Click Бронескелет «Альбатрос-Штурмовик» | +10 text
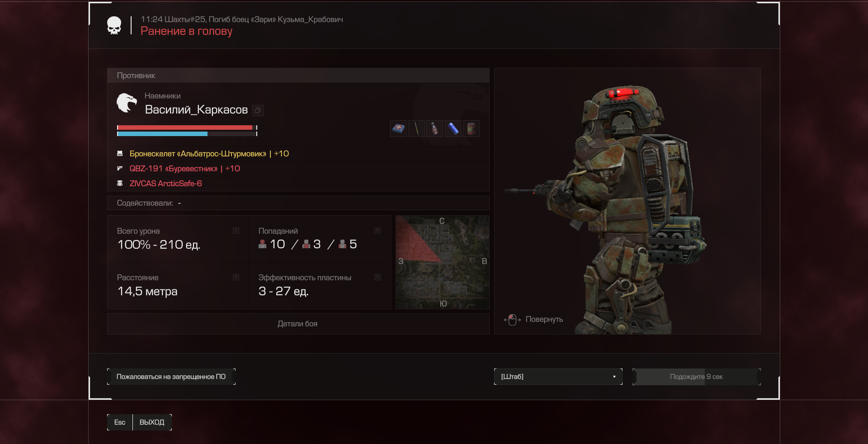Viewport: 868px width, 444px height. [x=209, y=154]
